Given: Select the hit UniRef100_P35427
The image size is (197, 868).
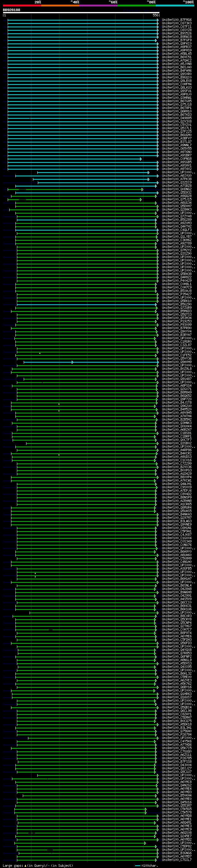Looking at the screenshot, I should click(x=177, y=294).
